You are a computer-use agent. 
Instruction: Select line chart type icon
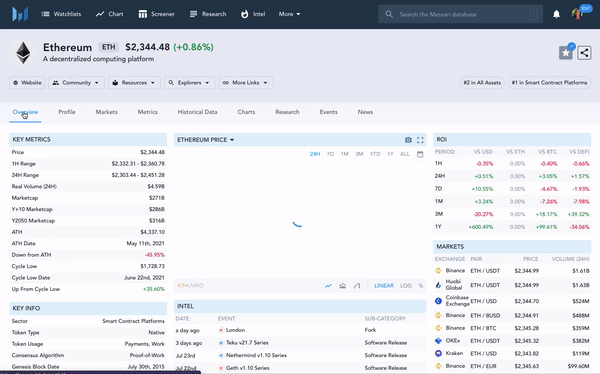[x=328, y=286]
